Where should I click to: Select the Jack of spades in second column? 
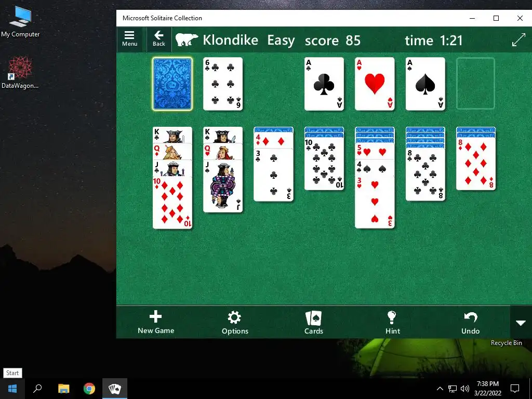(223, 186)
